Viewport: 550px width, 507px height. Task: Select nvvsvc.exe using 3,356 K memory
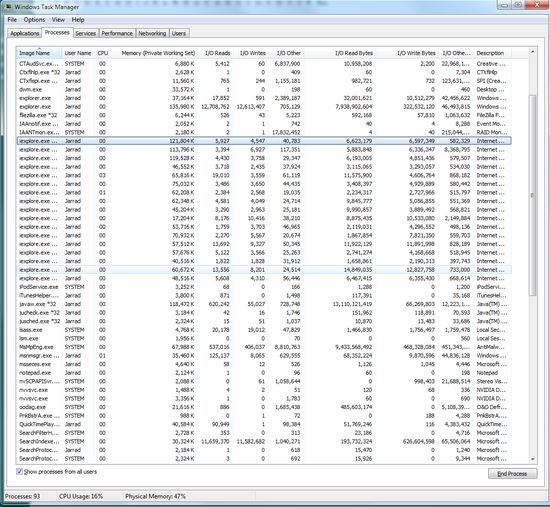click(x=264, y=399)
